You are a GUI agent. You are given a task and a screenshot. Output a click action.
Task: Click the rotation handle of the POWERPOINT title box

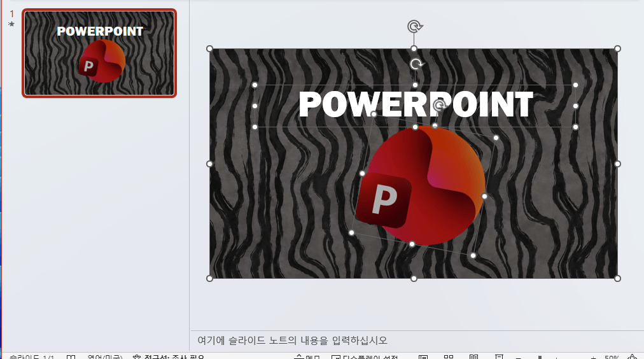[x=416, y=64]
